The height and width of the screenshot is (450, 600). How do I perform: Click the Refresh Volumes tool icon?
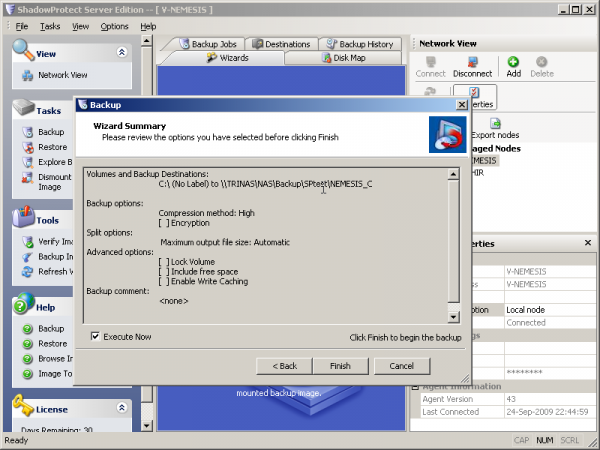point(27,272)
